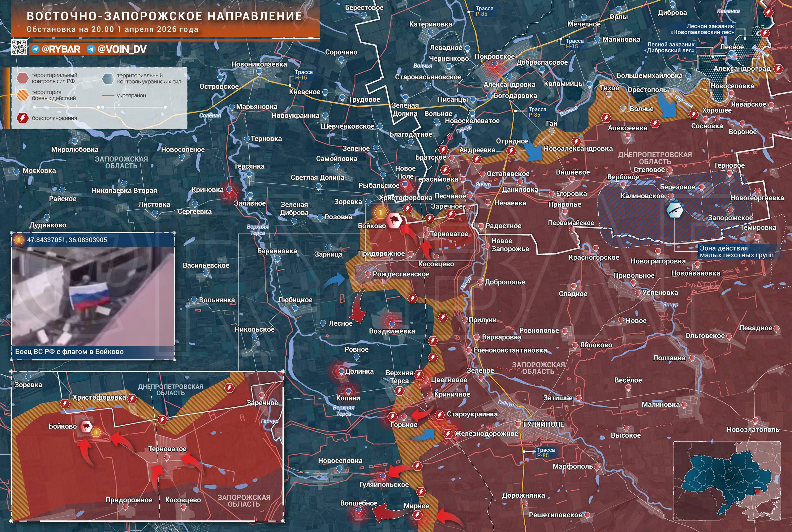Click the ГУЛЯЙПОЛЕ city label

[544, 424]
